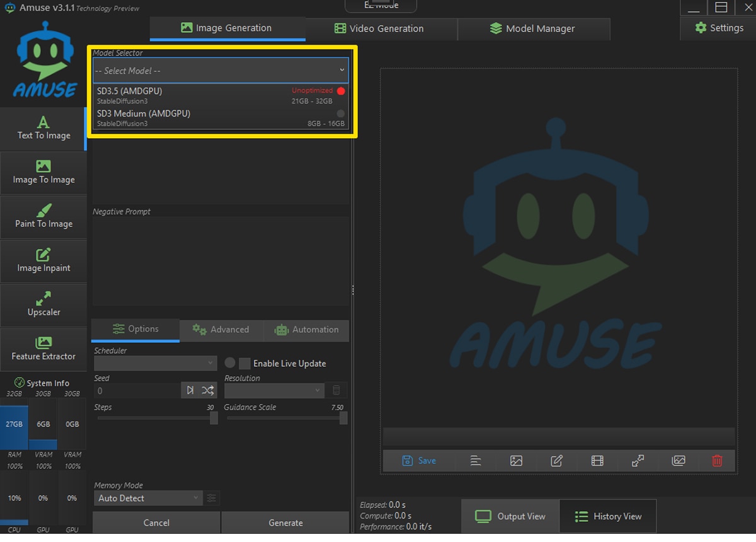Click the film strip icon below the preview
This screenshot has height=542, width=756.
point(597,461)
